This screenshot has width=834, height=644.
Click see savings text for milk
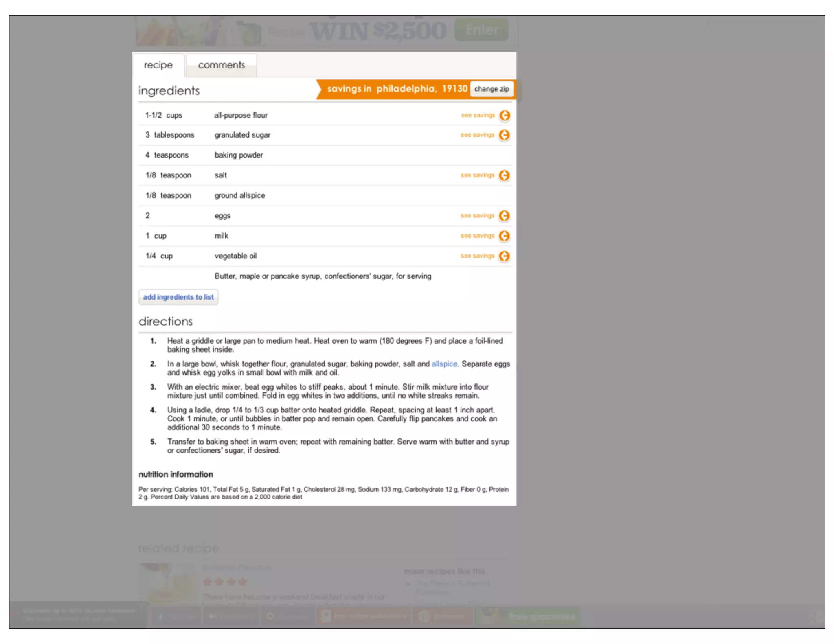point(477,236)
